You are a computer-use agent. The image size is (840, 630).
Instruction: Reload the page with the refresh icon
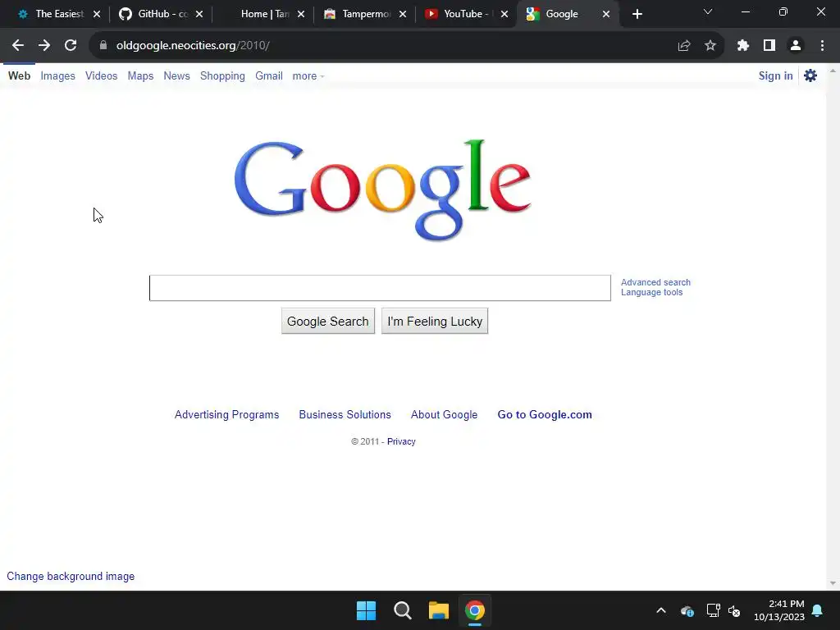click(71, 46)
